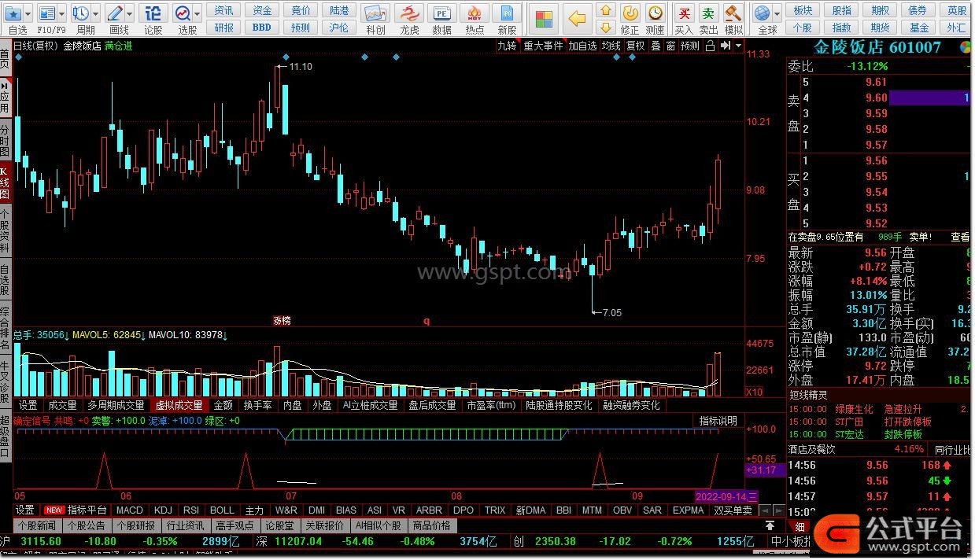Click the 数据 PE data icon
This screenshot has width=975, height=560.
(x=442, y=13)
